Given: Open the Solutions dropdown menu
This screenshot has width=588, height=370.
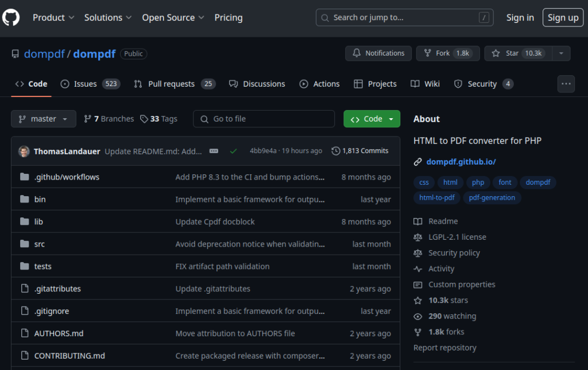Looking at the screenshot, I should click(x=107, y=18).
